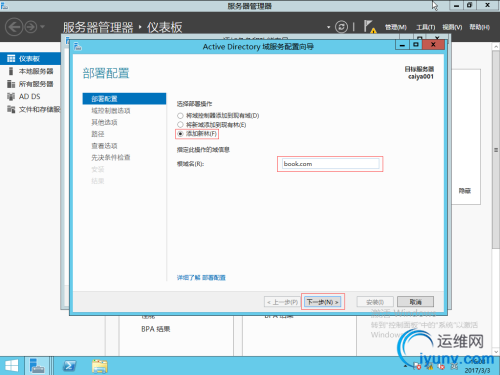Viewport: 500px width, 375px height.
Task: Open the 管理(M) menu
Action: [396, 27]
